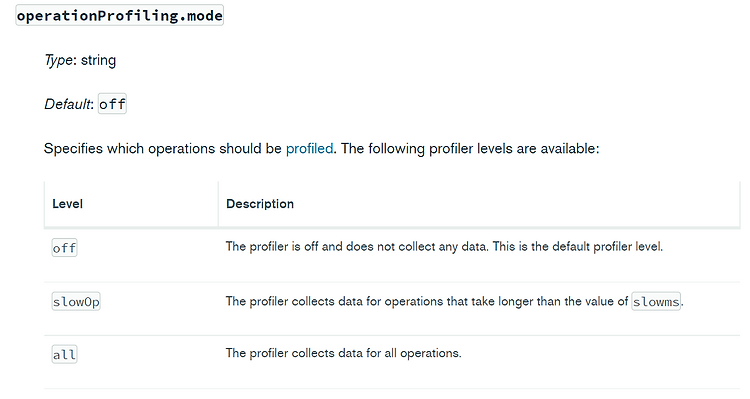Click the italic "Type" label
The image size is (750, 399).
[x=58, y=60]
